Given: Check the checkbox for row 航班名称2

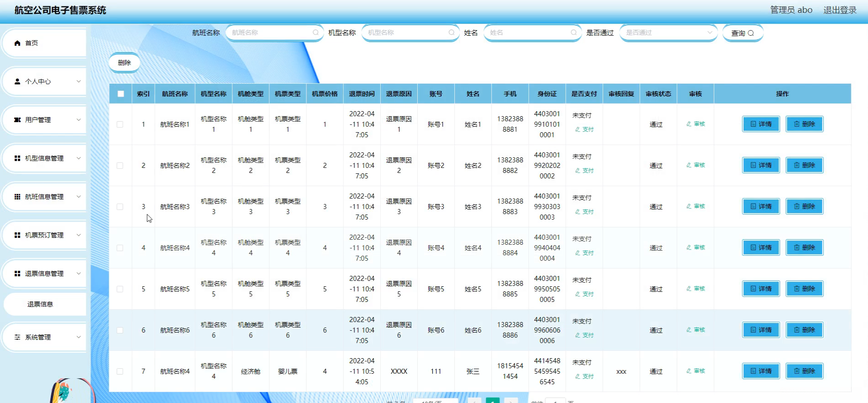Looking at the screenshot, I should (x=120, y=166).
